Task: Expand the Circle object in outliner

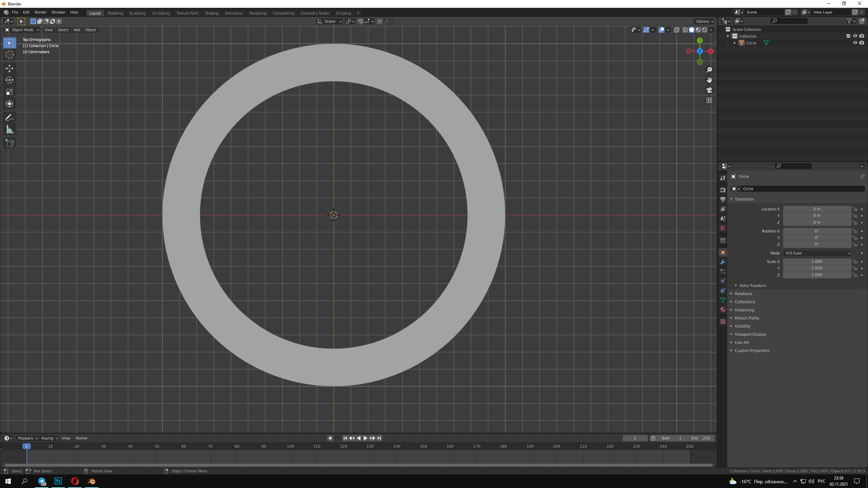Action: (734, 43)
